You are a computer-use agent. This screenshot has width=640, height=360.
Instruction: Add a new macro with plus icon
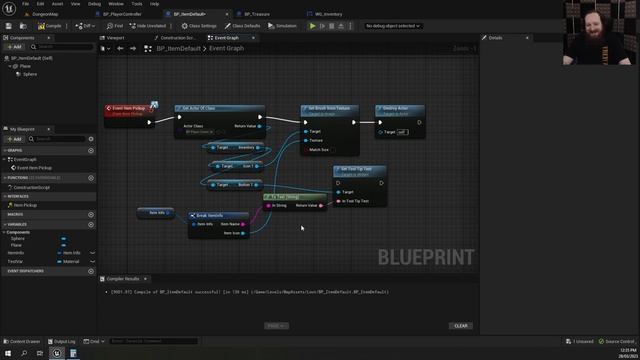(x=91, y=215)
